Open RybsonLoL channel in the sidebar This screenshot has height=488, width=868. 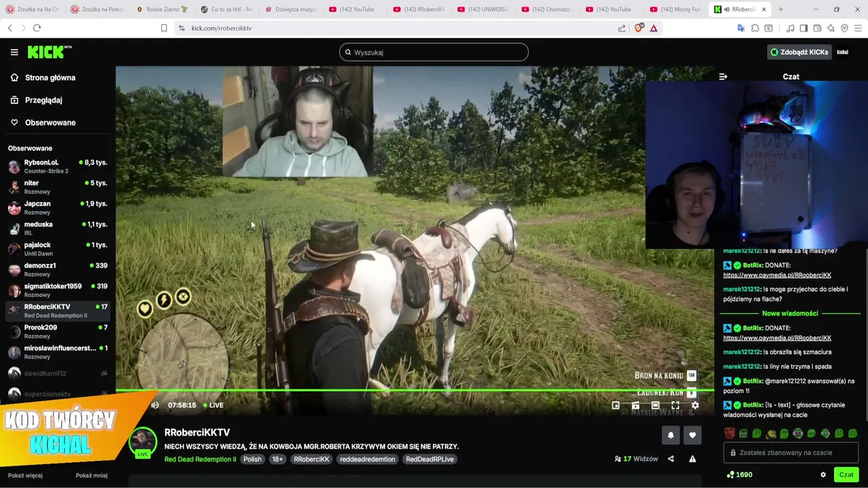pos(58,166)
